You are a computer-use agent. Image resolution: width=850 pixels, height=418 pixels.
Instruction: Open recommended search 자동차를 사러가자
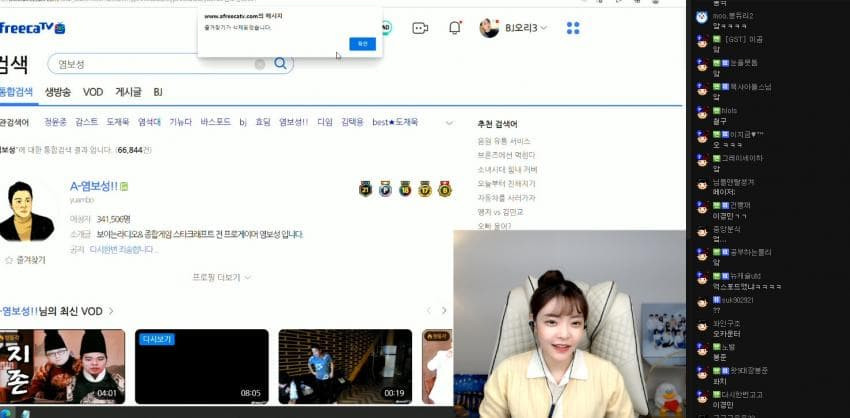coord(506,198)
